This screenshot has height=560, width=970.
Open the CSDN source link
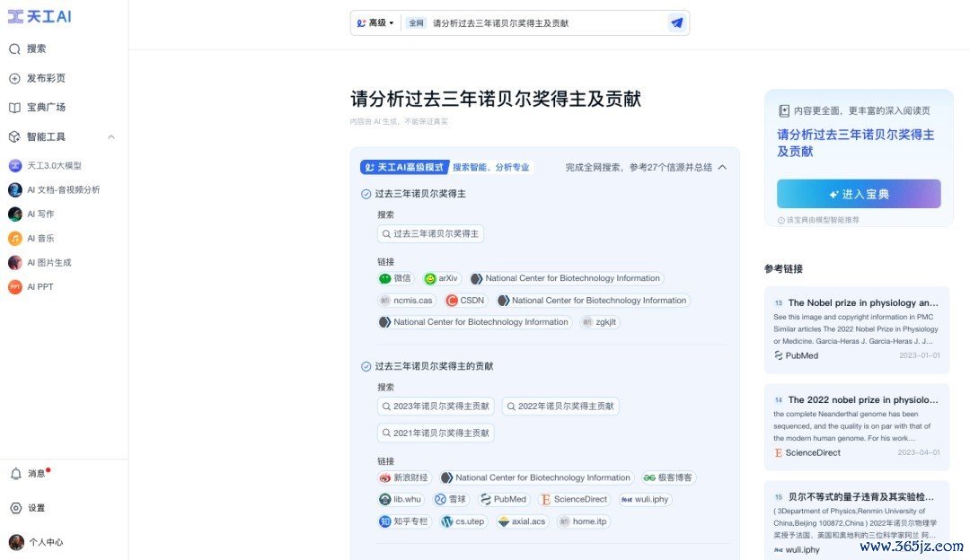(x=465, y=301)
